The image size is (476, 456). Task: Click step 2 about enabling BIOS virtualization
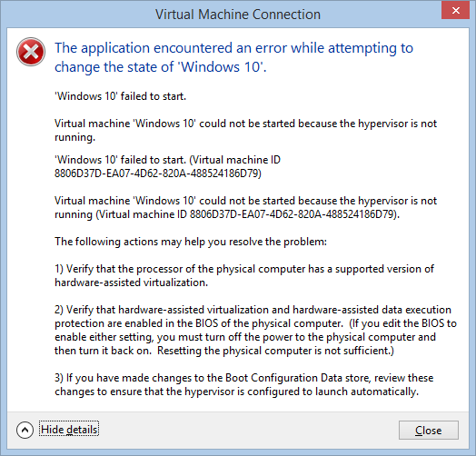click(x=255, y=330)
